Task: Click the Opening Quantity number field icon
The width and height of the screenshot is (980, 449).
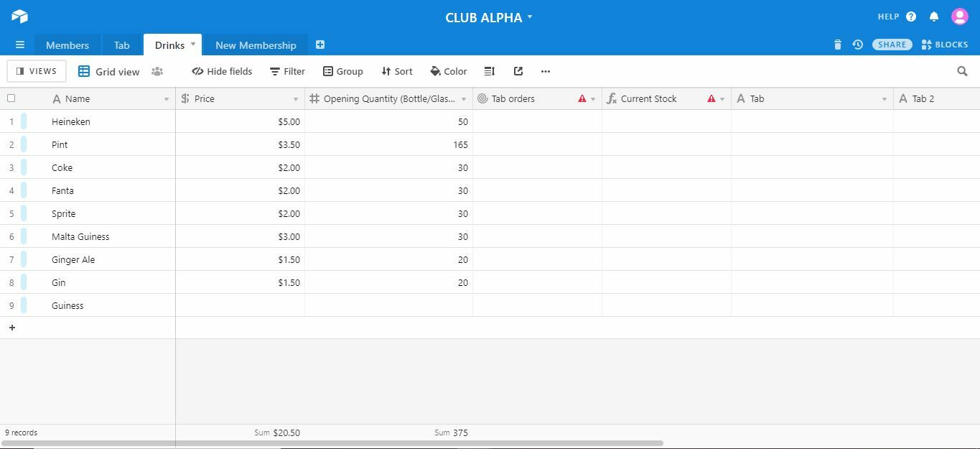Action: coord(314,98)
